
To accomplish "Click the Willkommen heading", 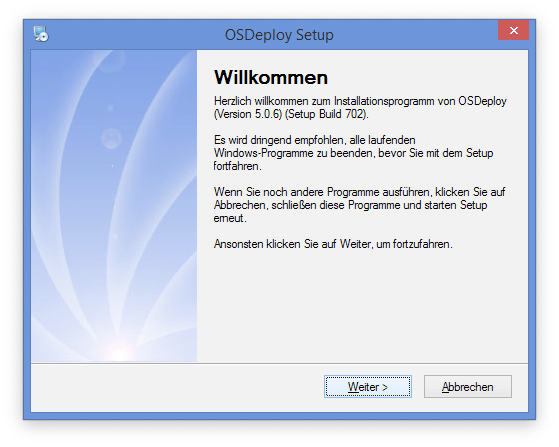I will [271, 77].
